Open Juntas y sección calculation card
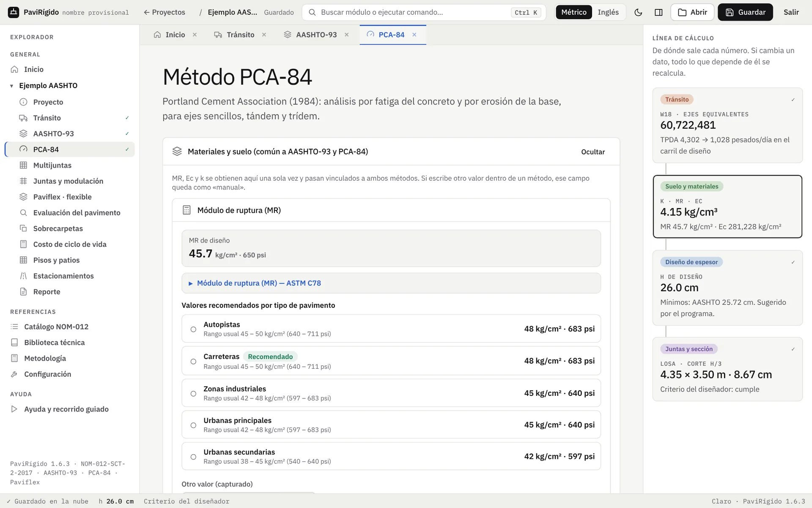 point(727,369)
